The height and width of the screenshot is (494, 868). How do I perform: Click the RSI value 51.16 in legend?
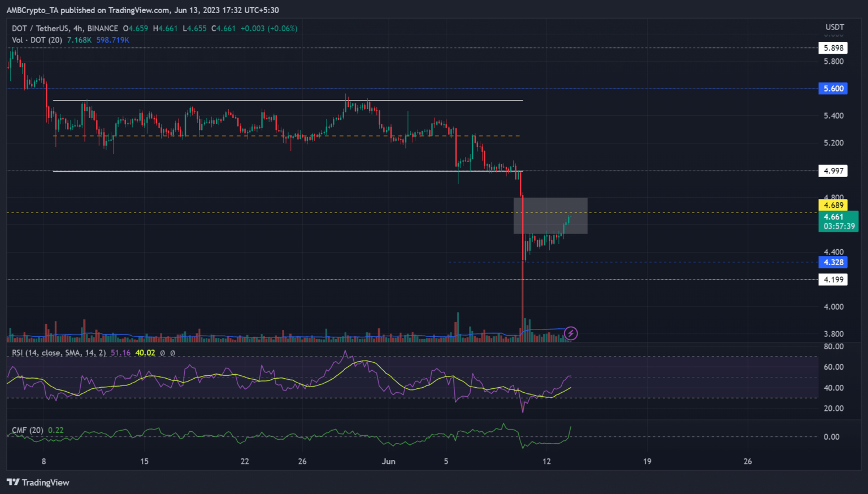pyautogui.click(x=120, y=353)
